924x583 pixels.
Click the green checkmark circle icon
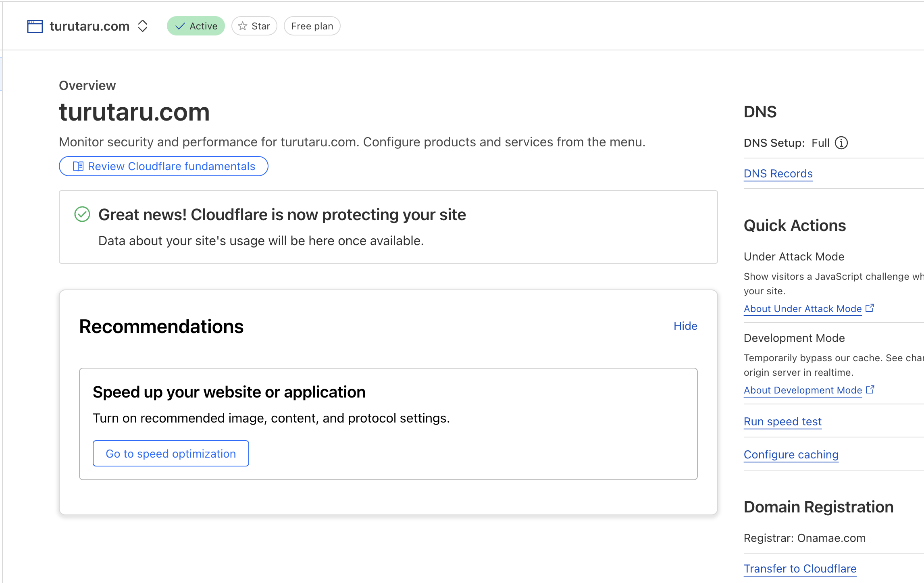(x=82, y=214)
